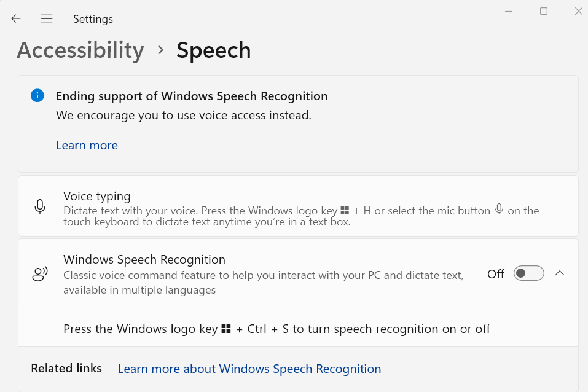This screenshot has height=392, width=588.
Task: Click the Windows logo in the Voice typing text
Action: 345,211
